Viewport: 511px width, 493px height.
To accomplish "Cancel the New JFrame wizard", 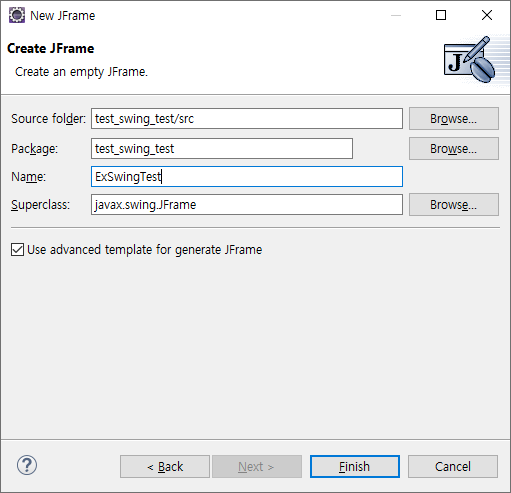I will coord(453,467).
